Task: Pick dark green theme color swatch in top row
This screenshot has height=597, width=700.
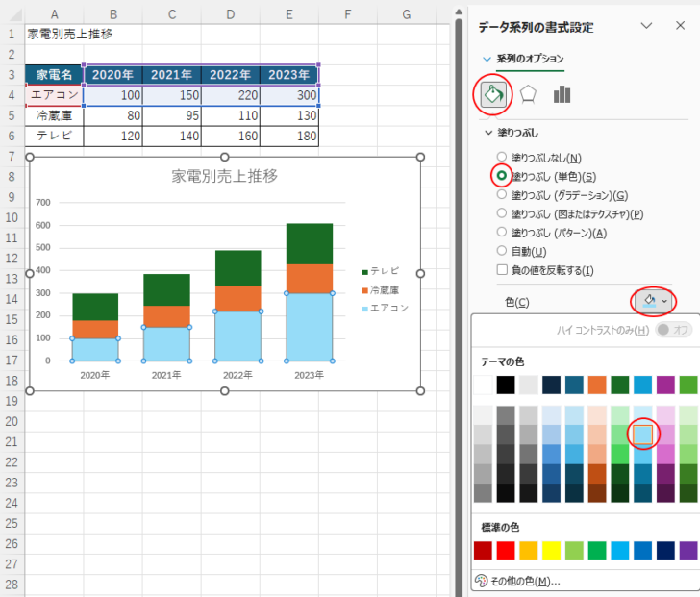Action: point(620,386)
